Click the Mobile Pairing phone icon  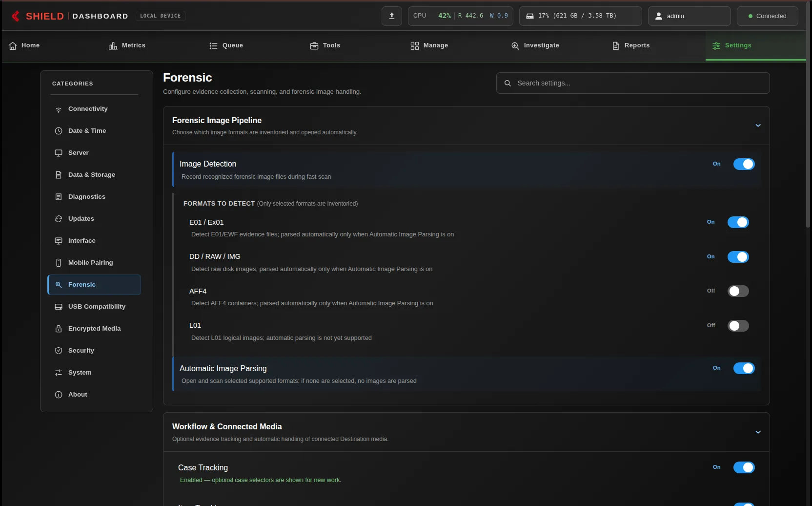click(59, 263)
